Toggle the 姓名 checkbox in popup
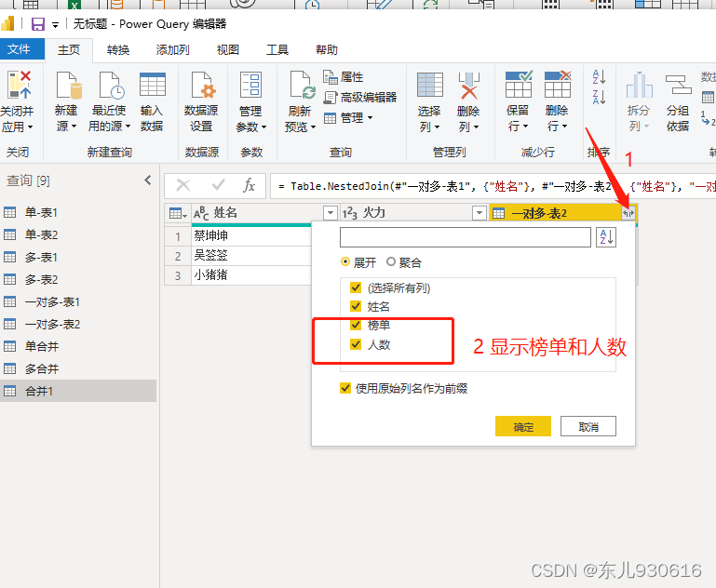Image resolution: width=716 pixels, height=588 pixels. pyautogui.click(x=356, y=306)
